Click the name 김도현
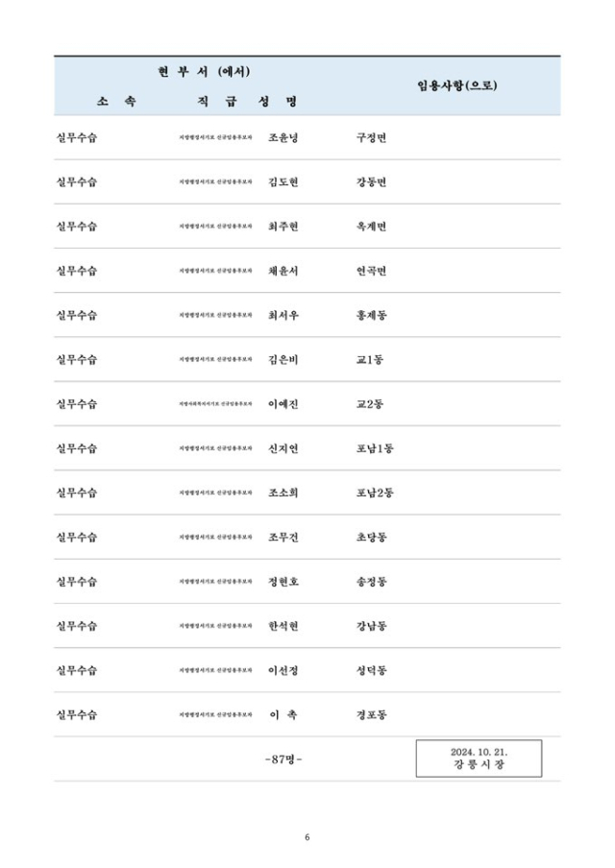The image size is (615, 868). click(283, 181)
